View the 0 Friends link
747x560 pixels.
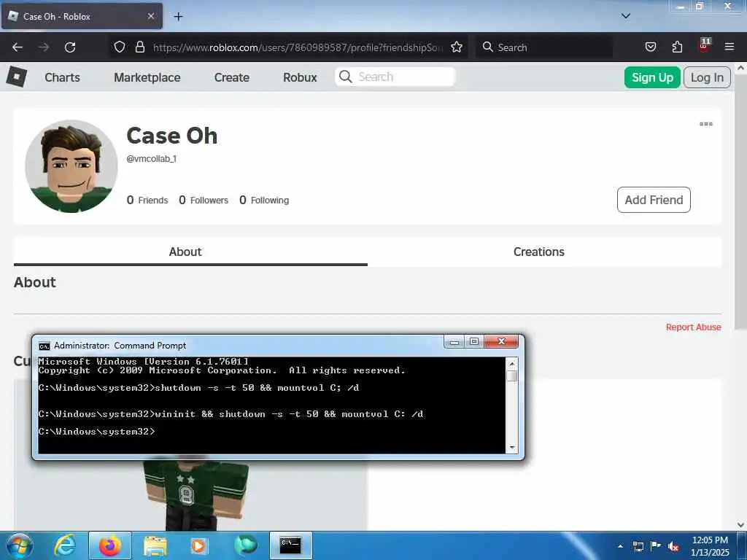[147, 200]
